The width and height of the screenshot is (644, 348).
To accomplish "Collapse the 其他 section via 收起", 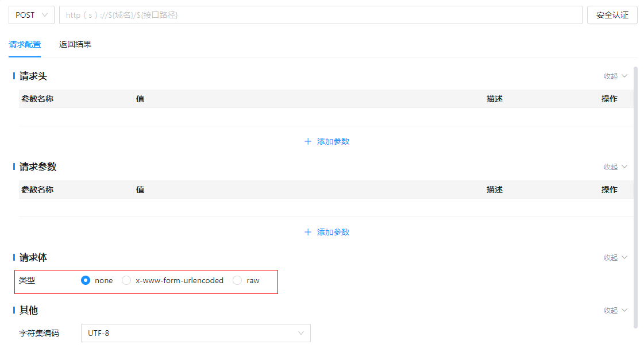I will pyautogui.click(x=616, y=310).
